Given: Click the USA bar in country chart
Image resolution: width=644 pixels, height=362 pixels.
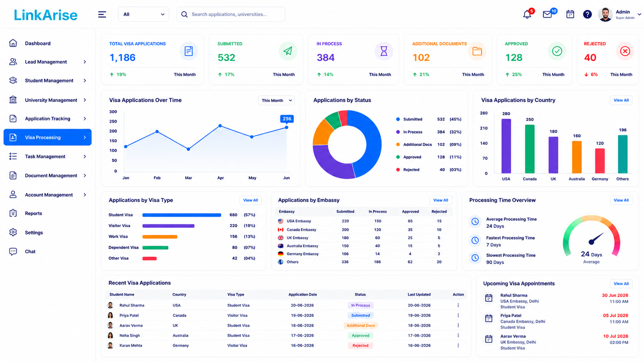Looking at the screenshot, I should (x=506, y=146).
